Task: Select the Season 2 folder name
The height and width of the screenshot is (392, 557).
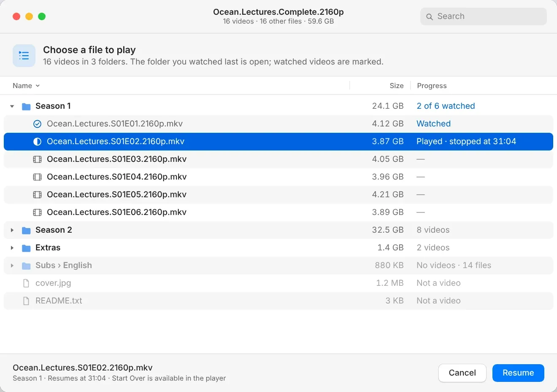Action: coord(54,230)
